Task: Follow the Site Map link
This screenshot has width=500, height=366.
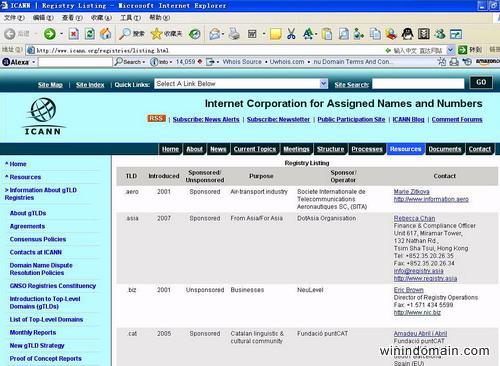Action: pyautogui.click(x=50, y=85)
